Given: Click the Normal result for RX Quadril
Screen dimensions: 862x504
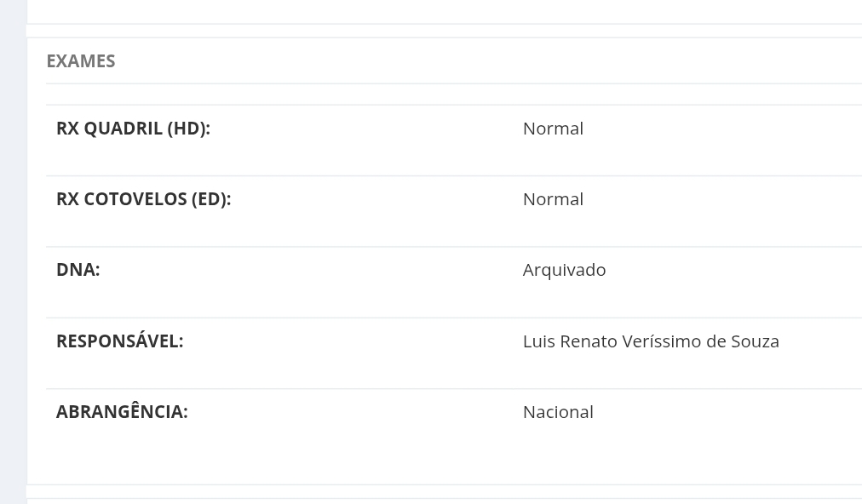Looking at the screenshot, I should click(x=553, y=129).
